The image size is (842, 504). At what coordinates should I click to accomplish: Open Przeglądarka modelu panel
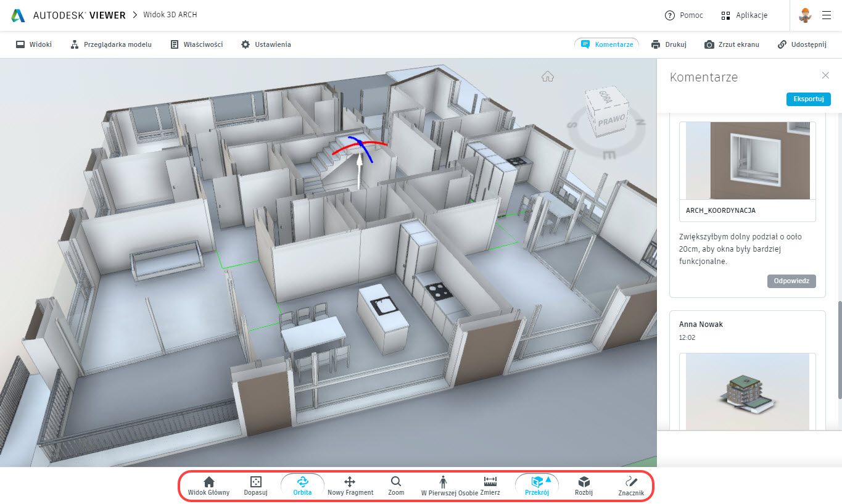click(x=111, y=44)
